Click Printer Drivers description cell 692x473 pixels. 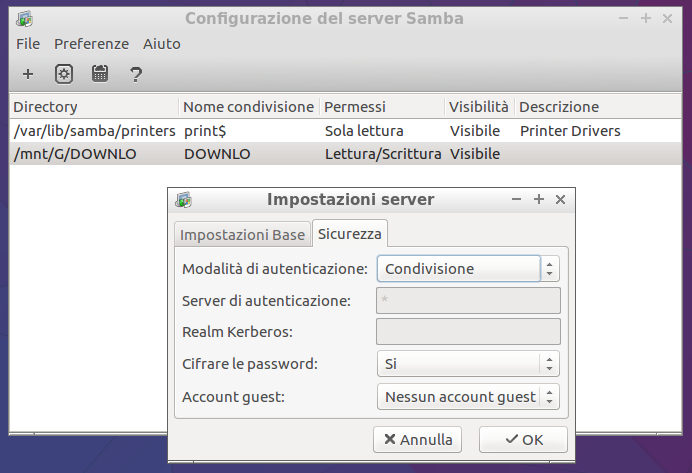coord(570,131)
